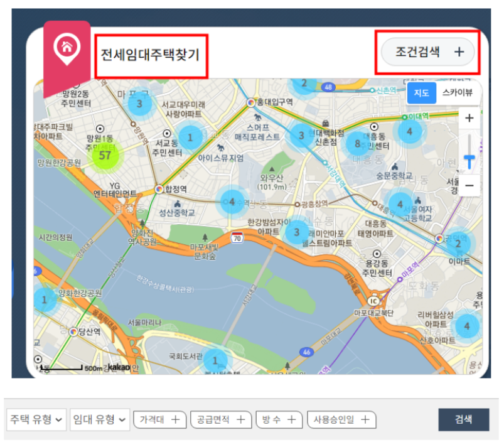Click route 46 road shield
Screen dimensions: 504x447
click(x=307, y=352)
